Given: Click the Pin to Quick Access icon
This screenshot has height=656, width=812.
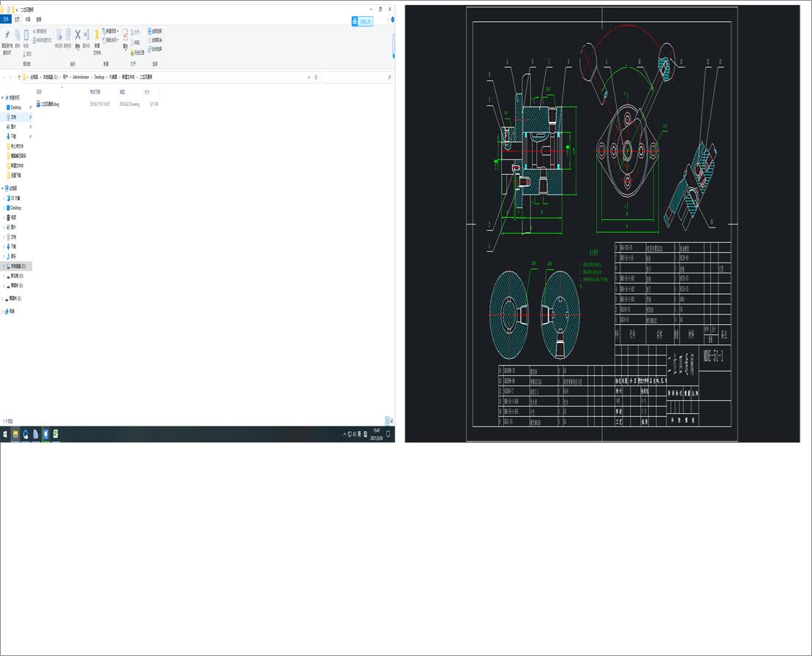Looking at the screenshot, I should (7, 35).
